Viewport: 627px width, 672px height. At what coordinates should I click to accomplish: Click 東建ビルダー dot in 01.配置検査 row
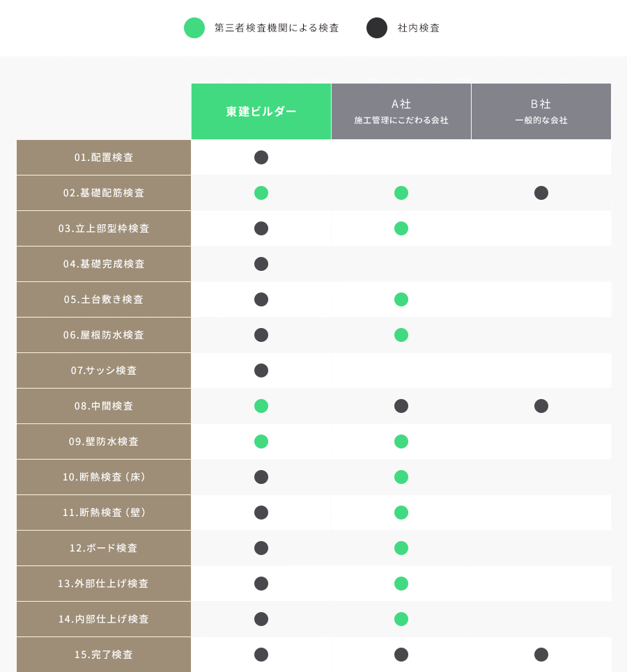click(261, 157)
